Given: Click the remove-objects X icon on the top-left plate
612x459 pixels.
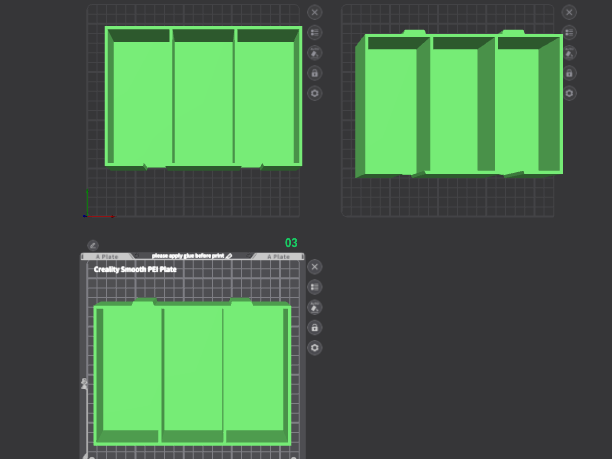Looking at the screenshot, I should click(315, 12).
